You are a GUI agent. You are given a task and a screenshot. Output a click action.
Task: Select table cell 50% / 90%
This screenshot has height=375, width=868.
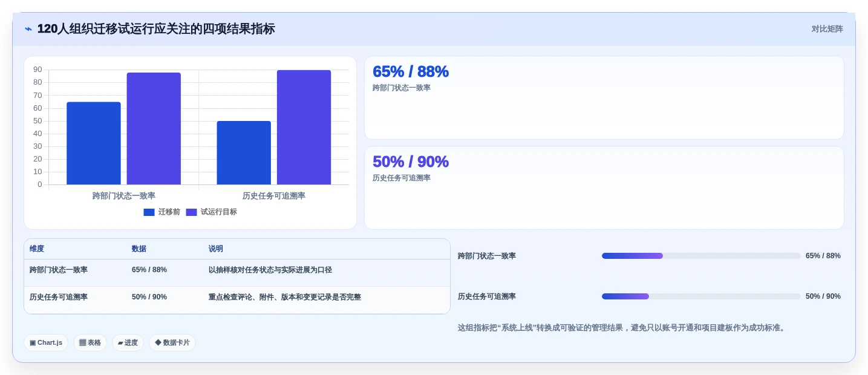pyautogui.click(x=149, y=297)
